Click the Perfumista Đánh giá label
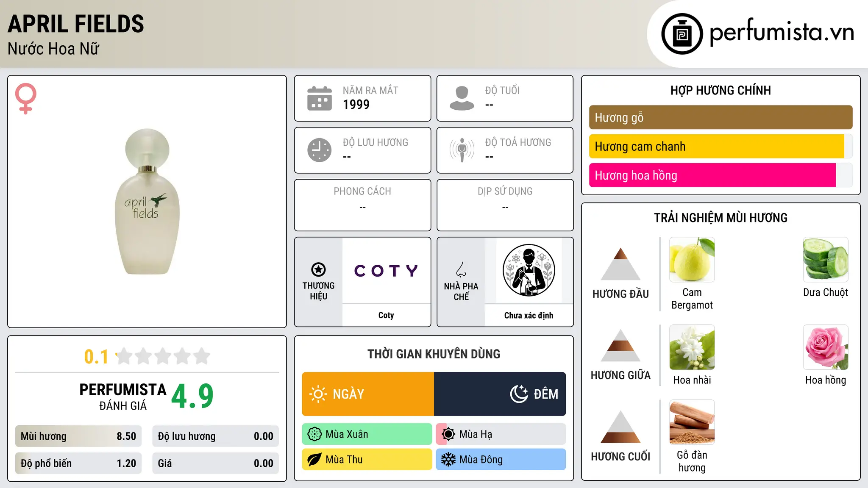The image size is (868, 488). 123,396
